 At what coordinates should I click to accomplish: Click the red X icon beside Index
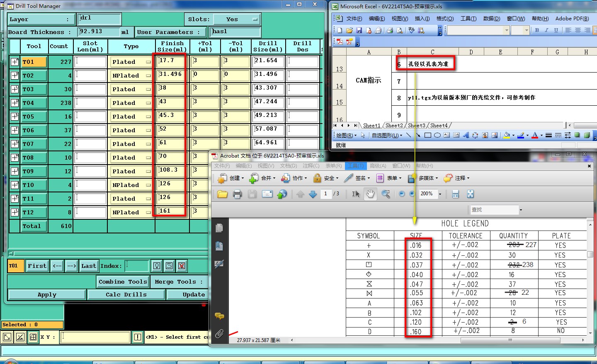point(181,266)
